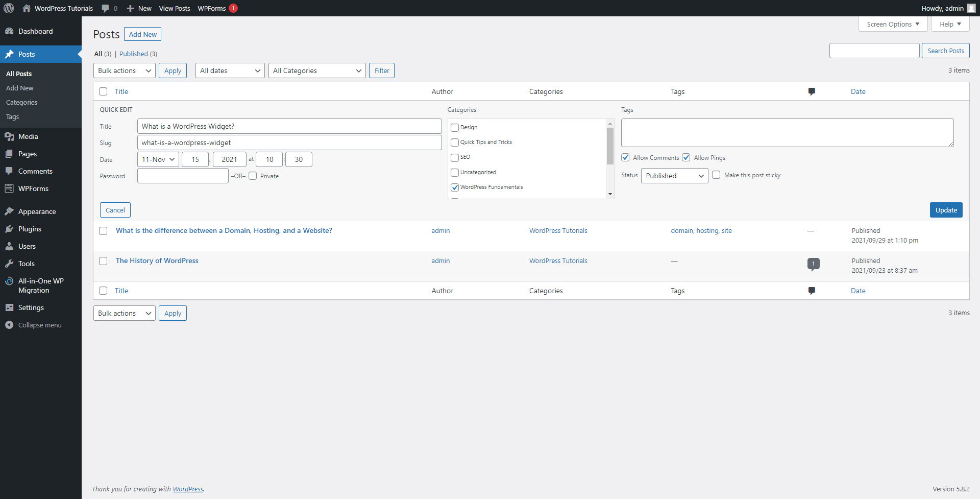Uncheck WordPress Fundamentals category
This screenshot has width=980, height=499.
[455, 187]
